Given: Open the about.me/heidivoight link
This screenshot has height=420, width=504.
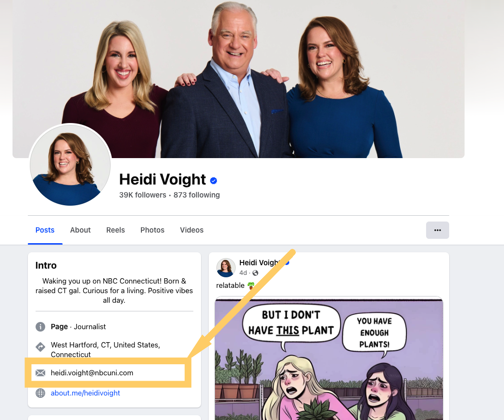Looking at the screenshot, I should coord(86,393).
